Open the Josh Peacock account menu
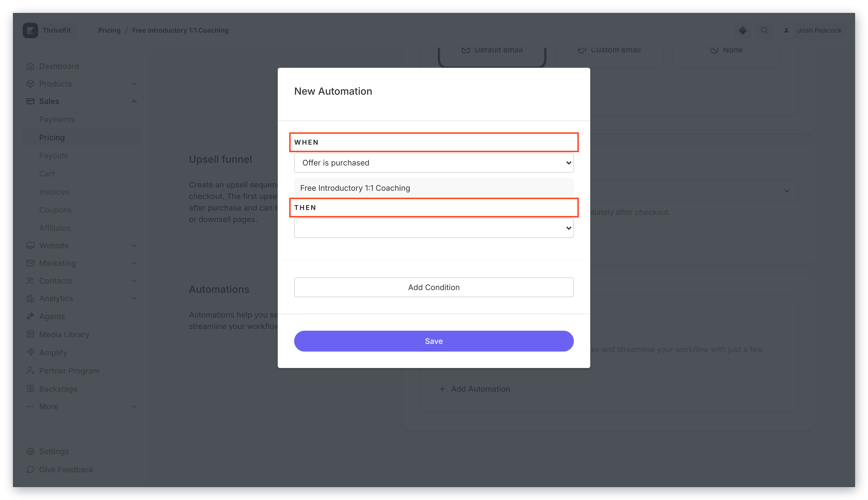868x500 pixels. [812, 30]
